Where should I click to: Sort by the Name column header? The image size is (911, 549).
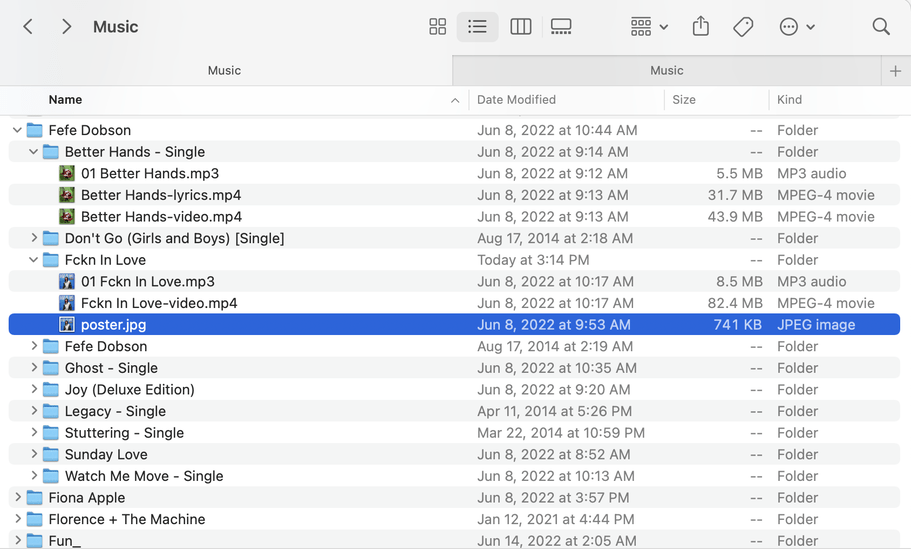[65, 99]
